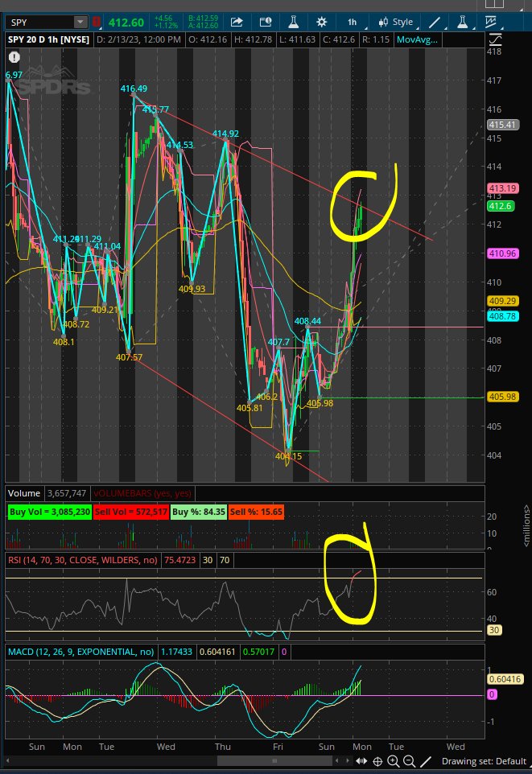
Task: Click the 412.60 last price in header
Action: [x=126, y=23]
